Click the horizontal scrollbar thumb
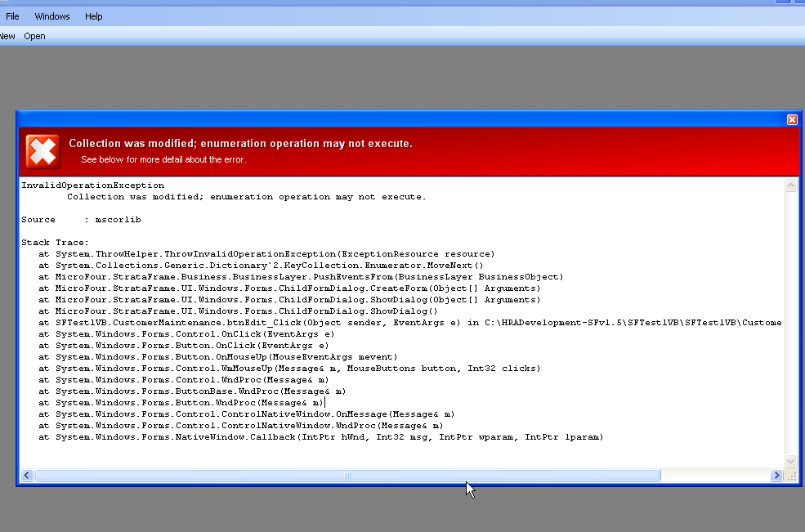 click(347, 476)
